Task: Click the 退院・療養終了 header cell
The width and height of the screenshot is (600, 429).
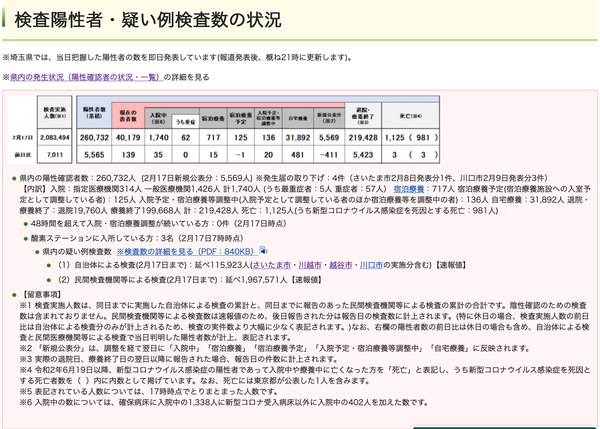Action: 363,116
